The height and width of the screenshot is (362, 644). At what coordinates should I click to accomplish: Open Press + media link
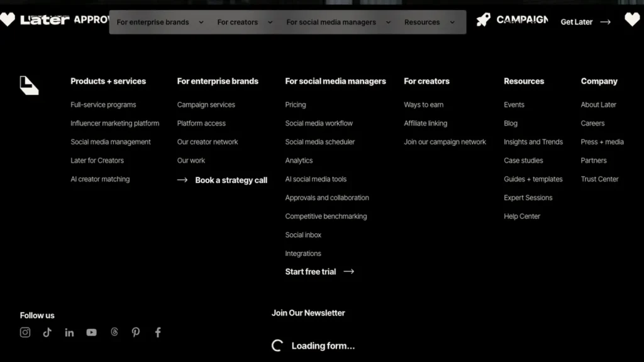click(602, 142)
